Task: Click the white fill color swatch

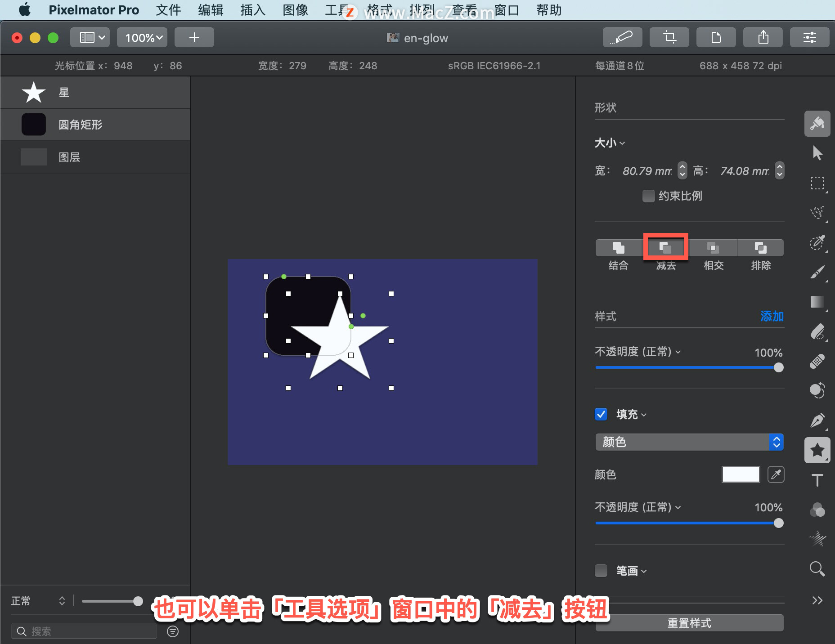Action: pyautogui.click(x=741, y=474)
